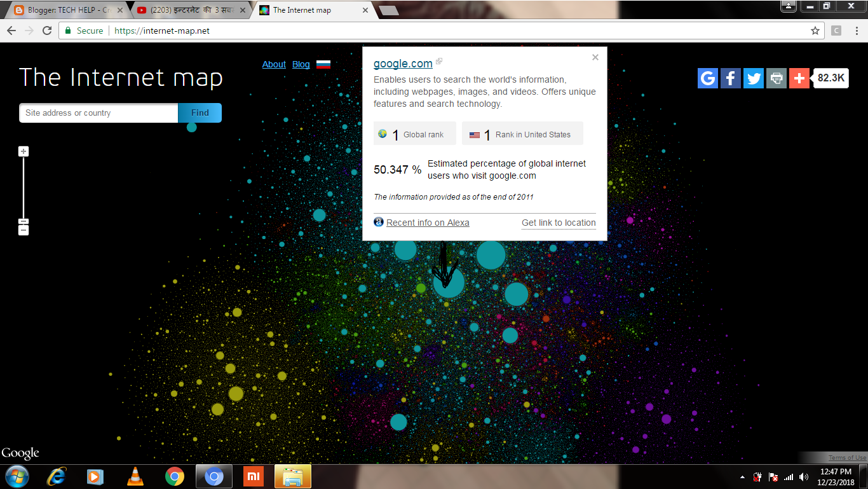Focus the Site address or country field
Image resolution: width=868 pixels, height=489 pixels.
(x=98, y=113)
